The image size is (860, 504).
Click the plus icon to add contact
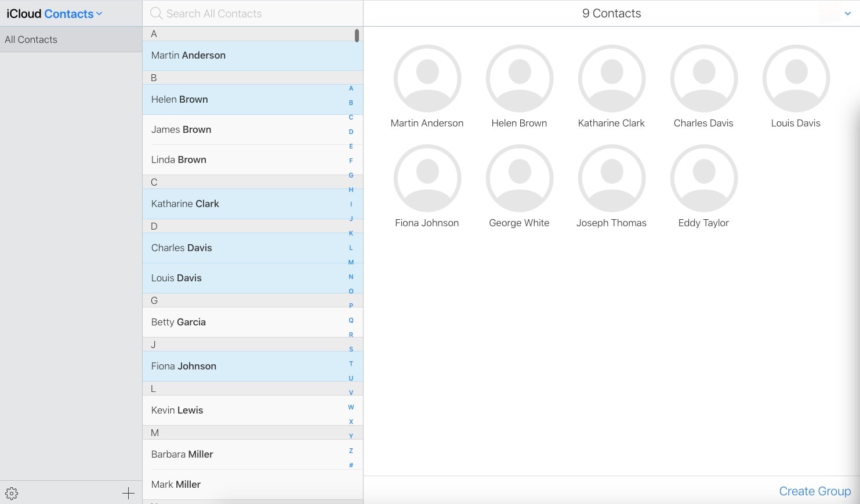[x=128, y=494]
